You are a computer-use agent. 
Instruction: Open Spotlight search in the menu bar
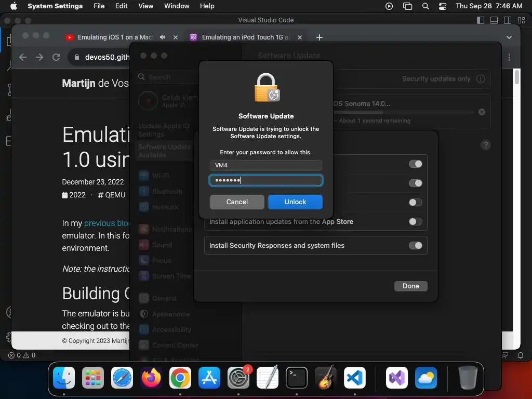pyautogui.click(x=425, y=6)
